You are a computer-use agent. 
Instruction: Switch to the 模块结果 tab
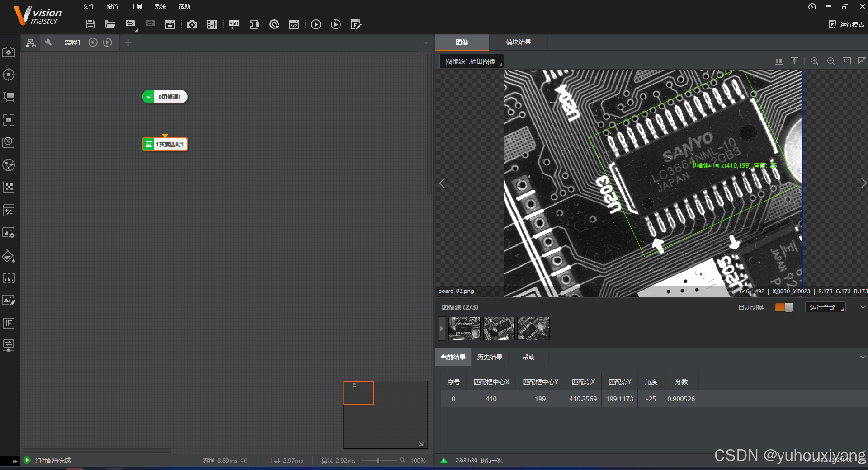(519, 42)
